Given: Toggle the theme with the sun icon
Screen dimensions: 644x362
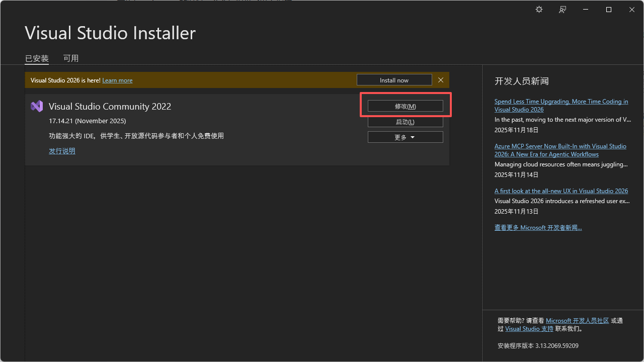Looking at the screenshot, I should (539, 10).
